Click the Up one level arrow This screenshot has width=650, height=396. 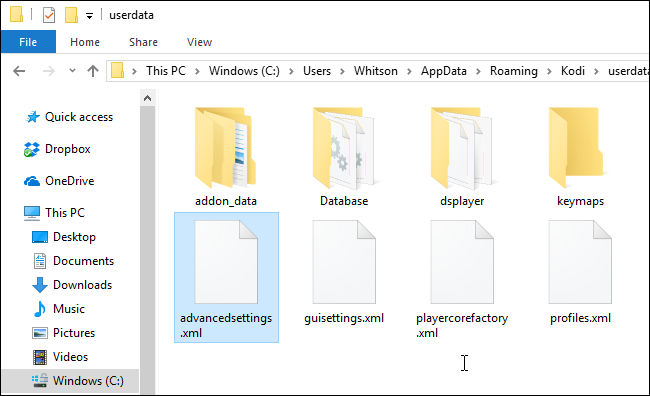point(93,71)
